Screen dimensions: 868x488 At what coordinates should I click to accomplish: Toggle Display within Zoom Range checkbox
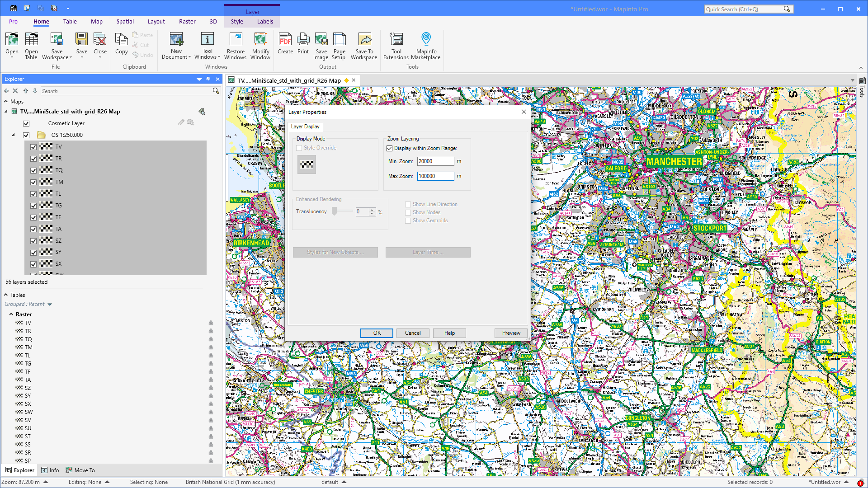pyautogui.click(x=389, y=148)
